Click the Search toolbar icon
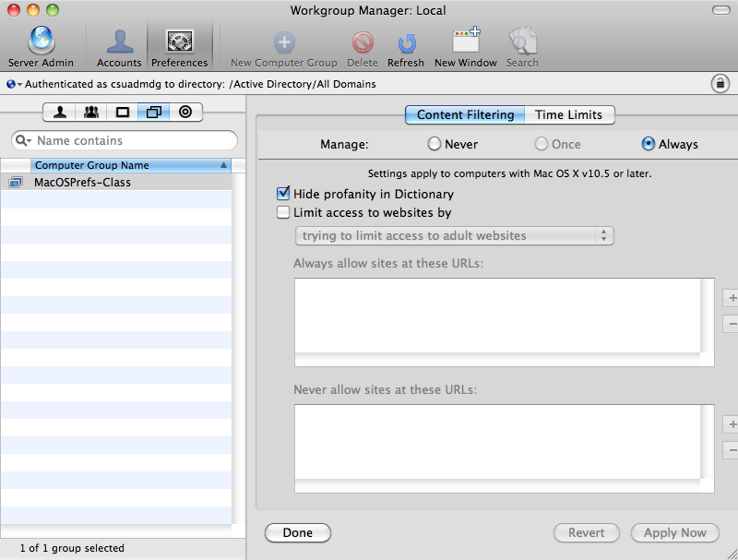The width and height of the screenshot is (738, 560). 522,47
